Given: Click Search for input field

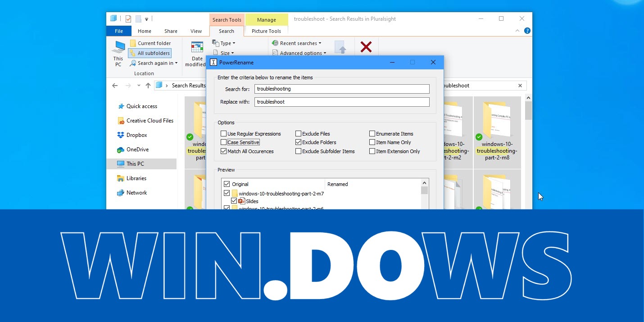Looking at the screenshot, I should tap(342, 89).
